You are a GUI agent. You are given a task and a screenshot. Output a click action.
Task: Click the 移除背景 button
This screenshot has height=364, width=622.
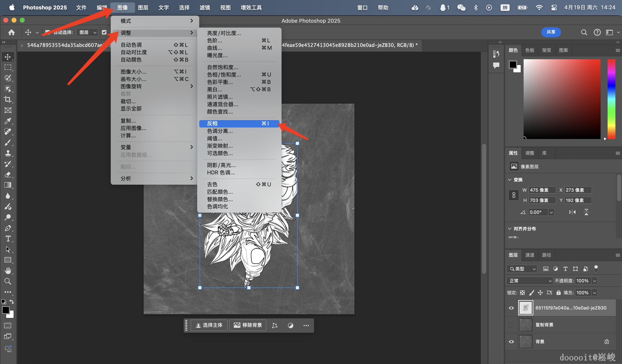point(248,325)
